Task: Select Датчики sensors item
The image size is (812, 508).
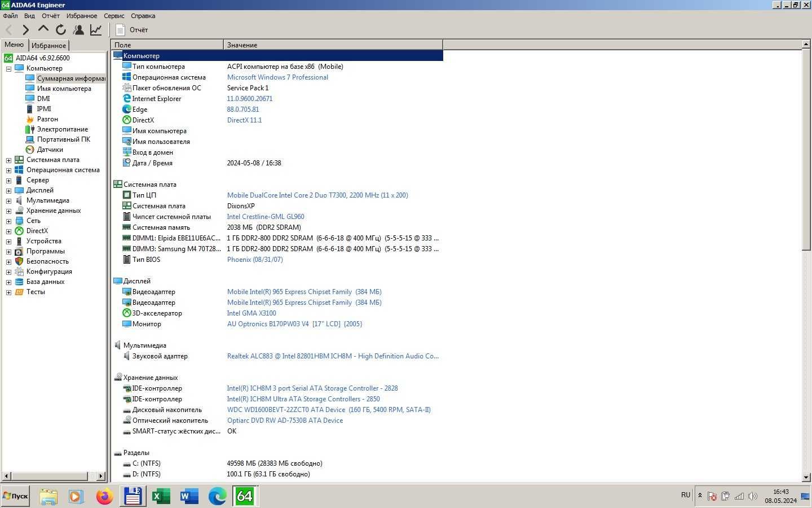Action: pos(50,150)
